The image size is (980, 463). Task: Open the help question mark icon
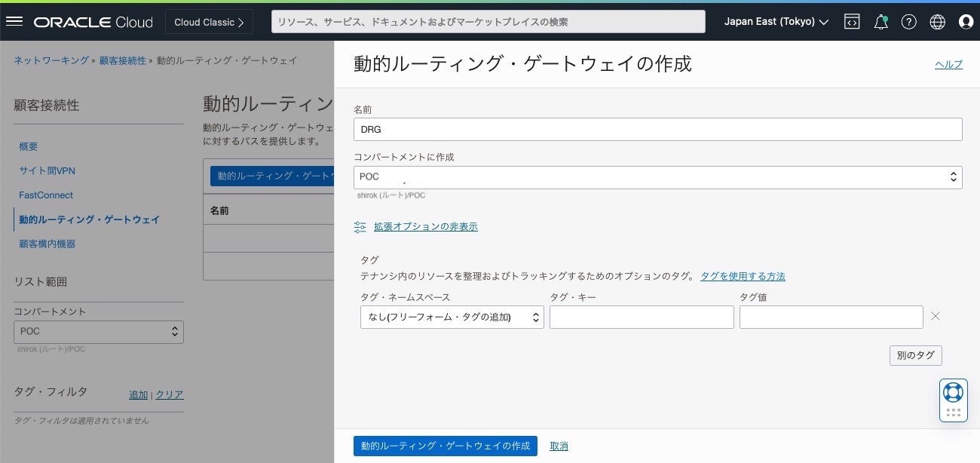909,22
